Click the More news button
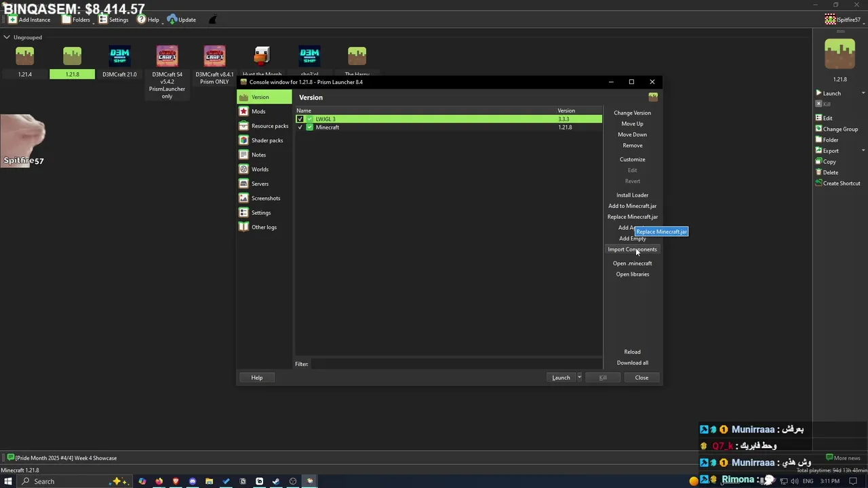The image size is (868, 488). 843,458
